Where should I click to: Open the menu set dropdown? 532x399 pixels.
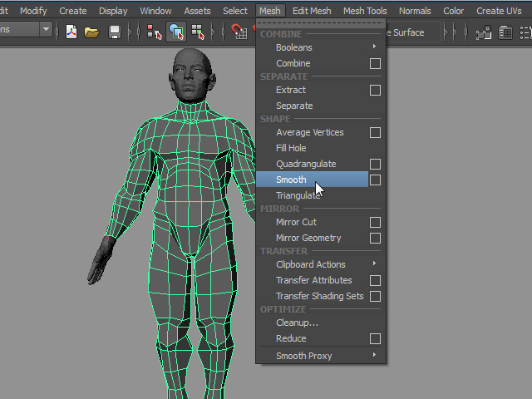point(45,30)
